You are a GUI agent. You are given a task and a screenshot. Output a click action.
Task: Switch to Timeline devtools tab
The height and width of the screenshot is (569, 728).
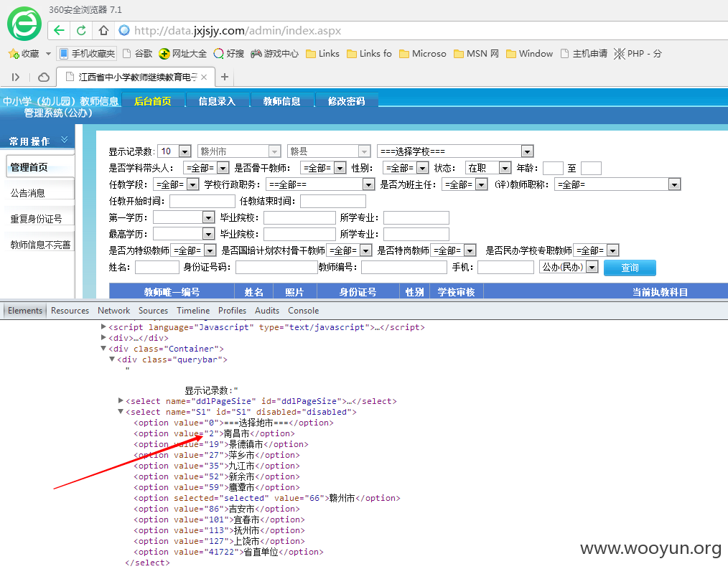193,311
